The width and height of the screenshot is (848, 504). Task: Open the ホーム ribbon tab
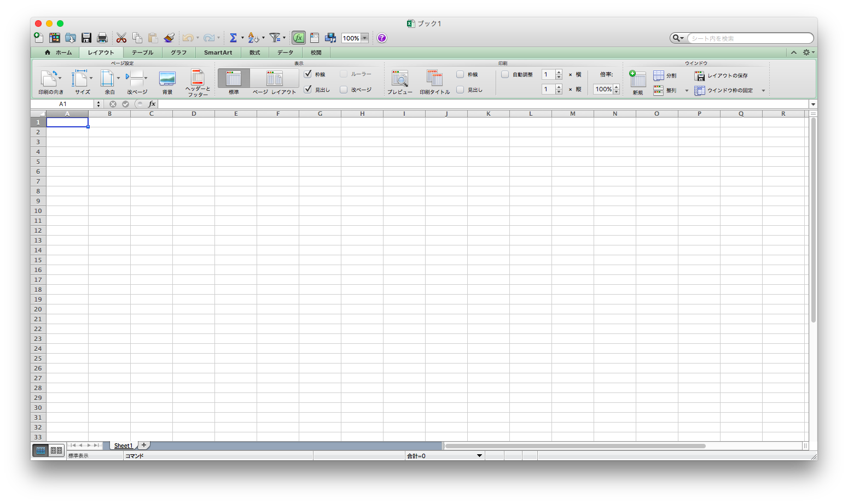pyautogui.click(x=58, y=52)
